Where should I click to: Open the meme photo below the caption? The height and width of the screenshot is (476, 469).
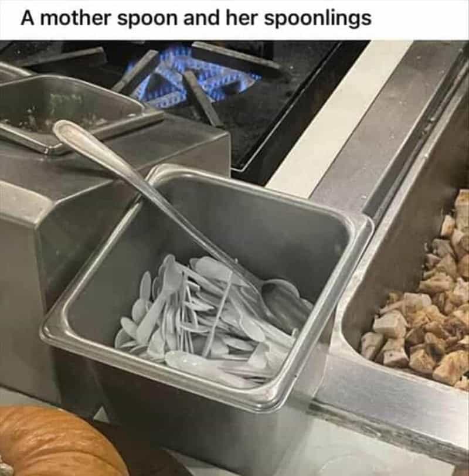(235, 258)
